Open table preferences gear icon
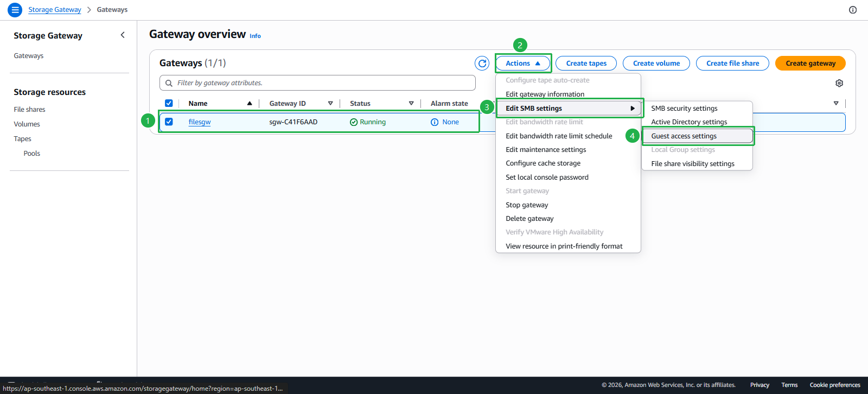The image size is (868, 394). tap(839, 83)
